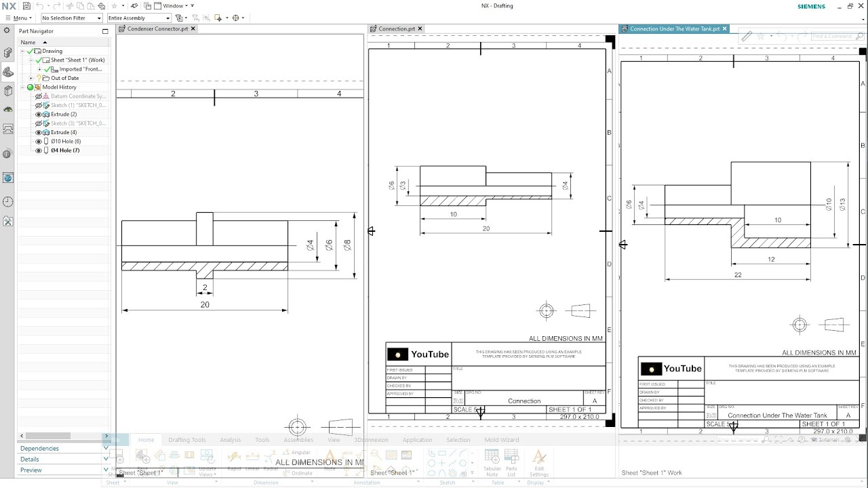Viewport: 868px width, 488px height.
Task: Select the Ø4 Hole (7) tree item
Action: [65, 150]
